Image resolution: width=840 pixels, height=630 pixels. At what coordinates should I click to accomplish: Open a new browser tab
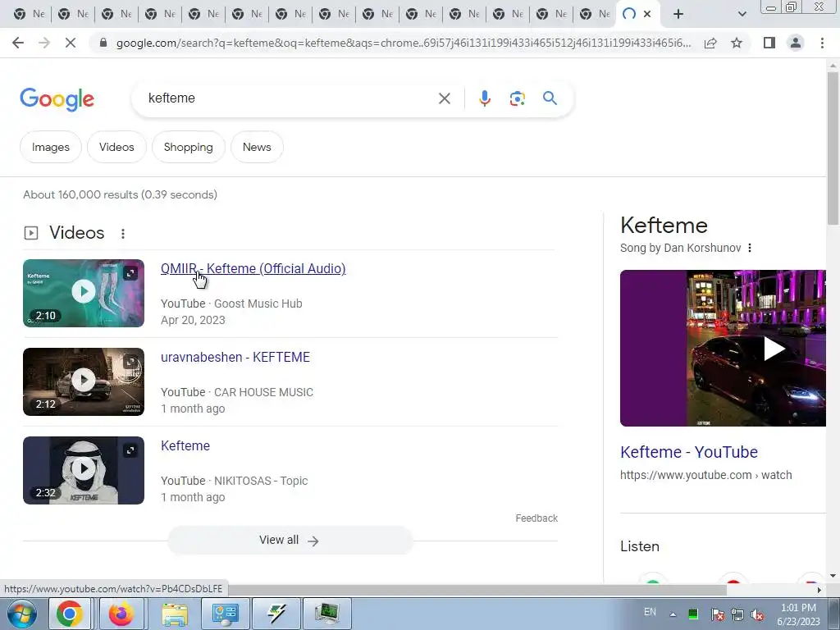point(678,14)
